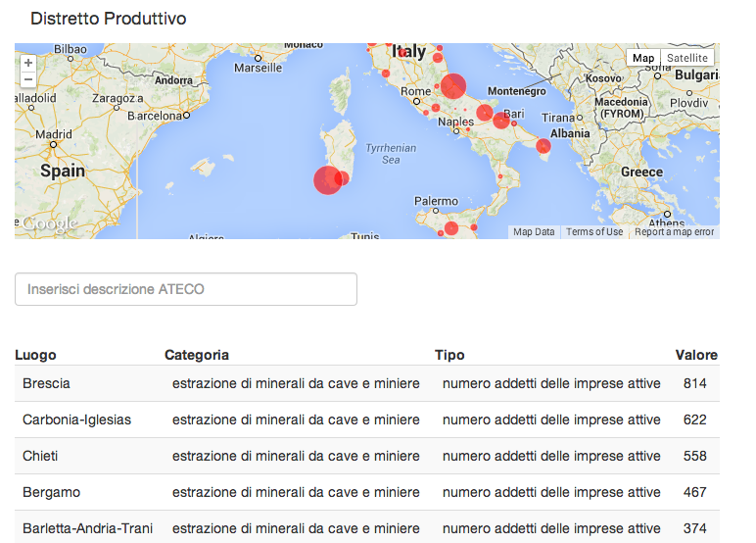Open the Map Data link
Viewport: 756px width, 543px height.
click(x=534, y=231)
